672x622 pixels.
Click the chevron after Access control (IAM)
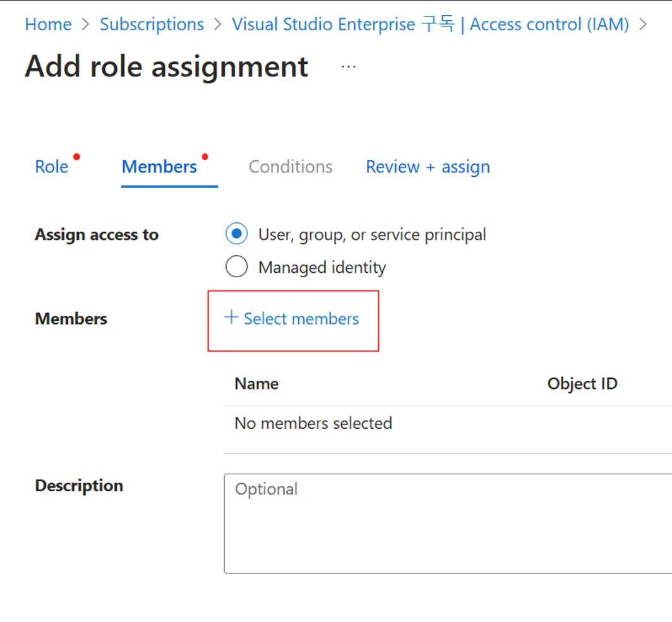click(643, 25)
